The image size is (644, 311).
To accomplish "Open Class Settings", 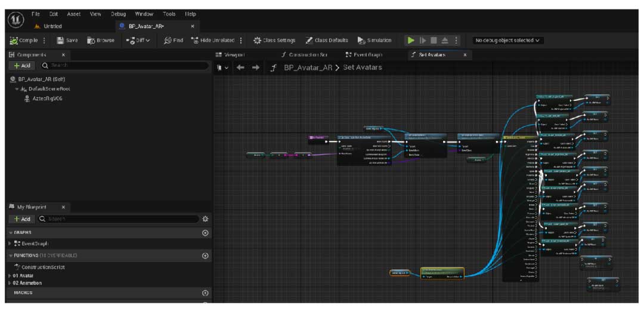I will (274, 41).
